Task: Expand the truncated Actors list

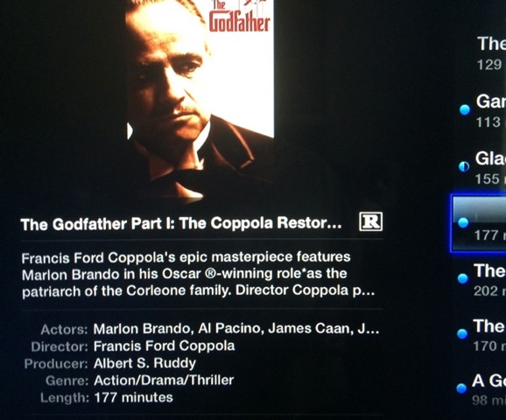Action: (236, 329)
